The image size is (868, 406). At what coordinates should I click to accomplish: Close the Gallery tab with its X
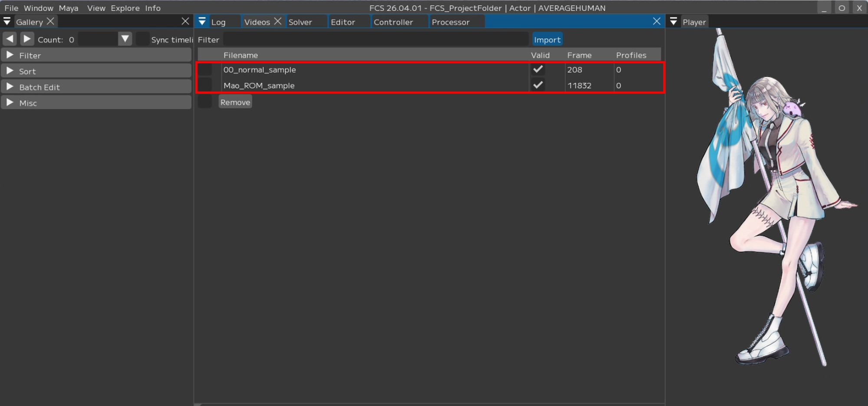pos(50,21)
